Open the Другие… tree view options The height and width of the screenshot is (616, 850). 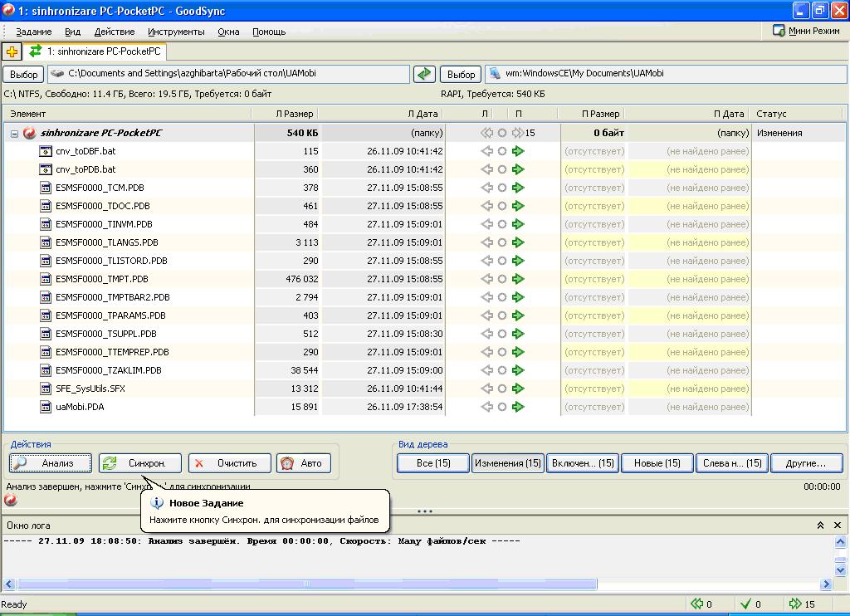806,463
